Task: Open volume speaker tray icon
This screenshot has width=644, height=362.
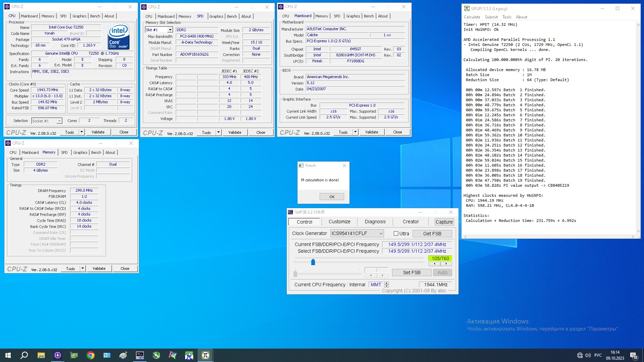Action: 588,355
